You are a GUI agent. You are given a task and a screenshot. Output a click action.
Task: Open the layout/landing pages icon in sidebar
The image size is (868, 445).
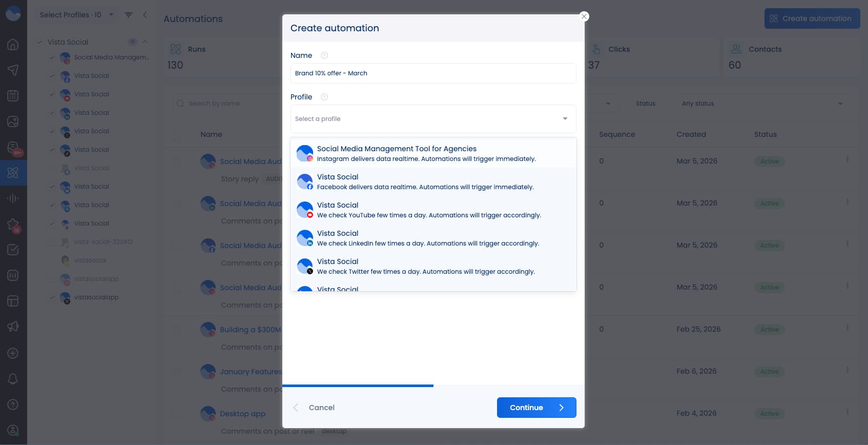13,301
